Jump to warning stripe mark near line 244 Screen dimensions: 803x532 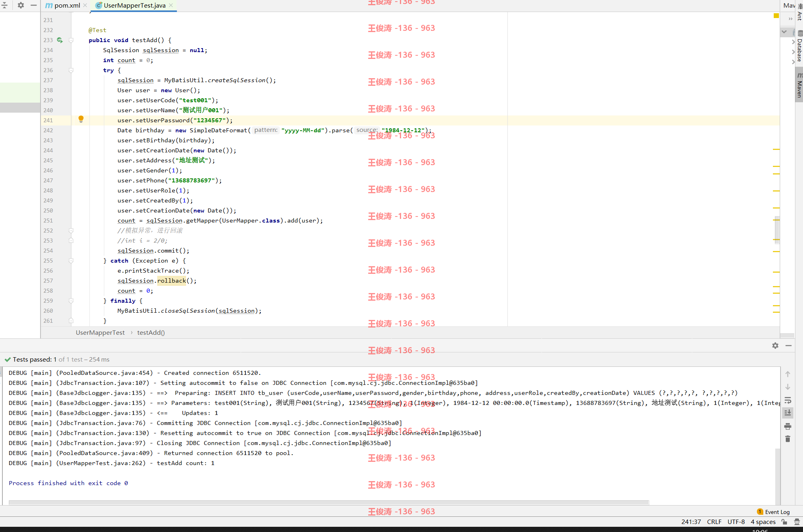point(776,149)
